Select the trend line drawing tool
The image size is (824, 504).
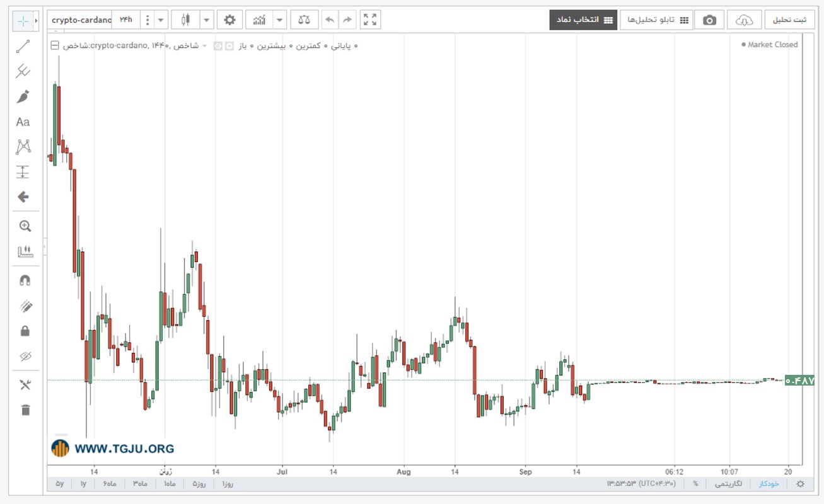point(23,46)
